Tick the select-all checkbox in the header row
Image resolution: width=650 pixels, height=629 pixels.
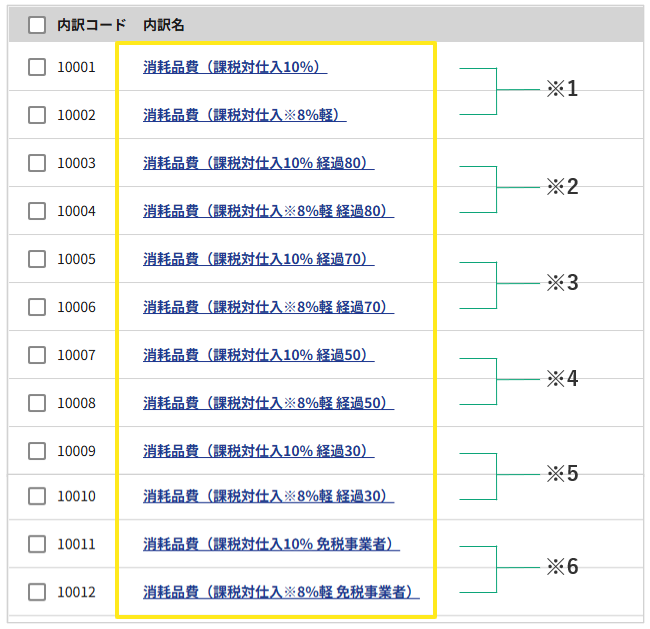pos(37,25)
